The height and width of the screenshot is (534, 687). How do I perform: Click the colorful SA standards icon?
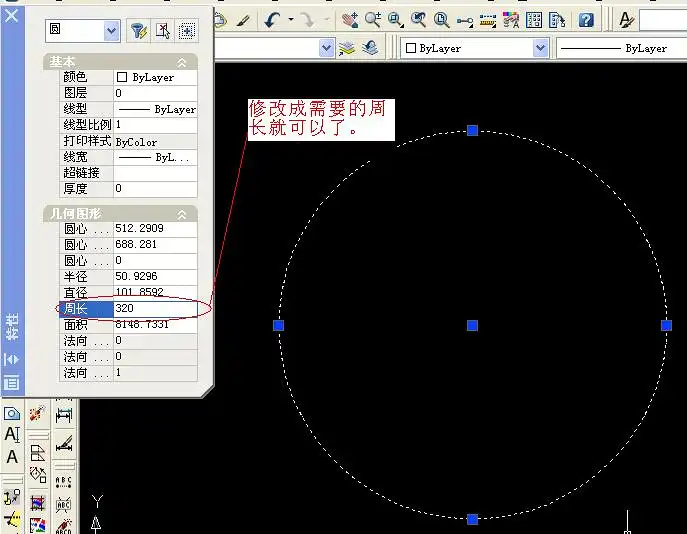click(511, 20)
